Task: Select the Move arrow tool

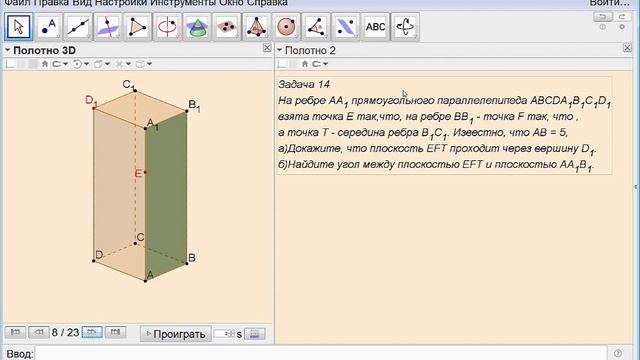Action: click(18, 27)
